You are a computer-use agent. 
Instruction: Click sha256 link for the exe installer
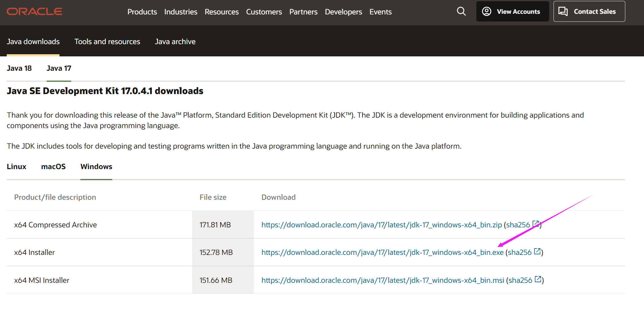point(519,252)
